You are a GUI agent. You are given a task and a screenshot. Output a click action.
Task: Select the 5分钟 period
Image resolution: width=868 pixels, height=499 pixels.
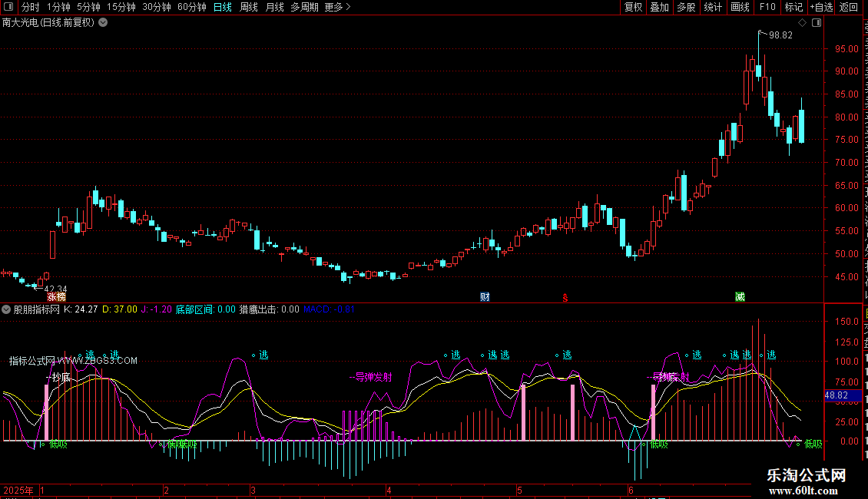pos(88,7)
